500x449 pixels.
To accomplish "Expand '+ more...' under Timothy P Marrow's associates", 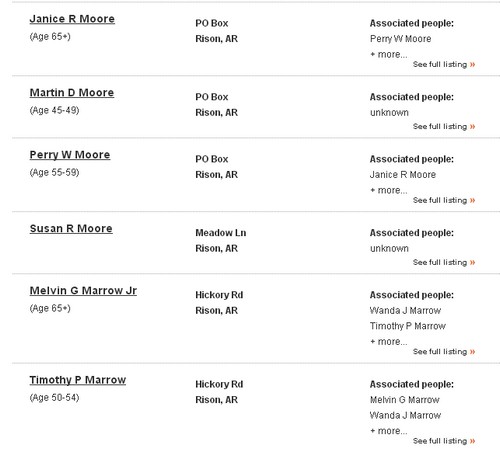I will click(388, 431).
